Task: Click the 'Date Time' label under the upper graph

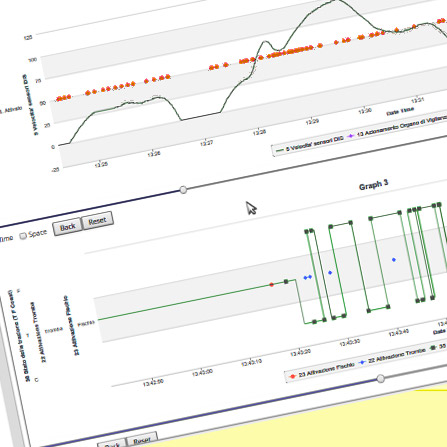Action: click(400, 111)
